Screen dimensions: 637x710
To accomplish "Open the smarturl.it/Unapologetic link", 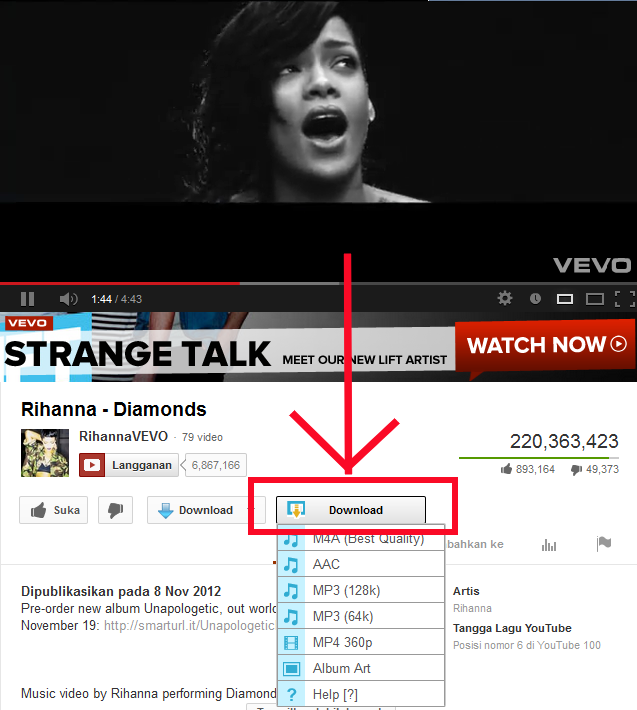I will (189, 625).
